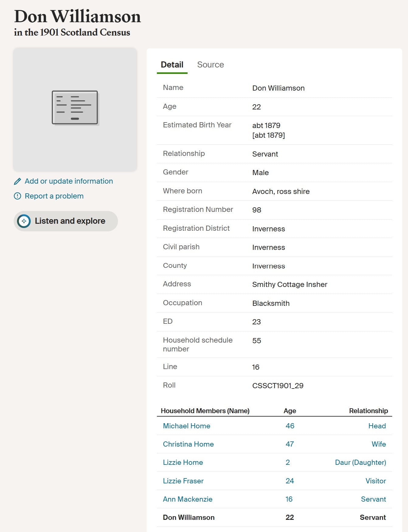Click the Daur (Daughter) relationship link
Screen dimensions: 408x532
coord(361,462)
